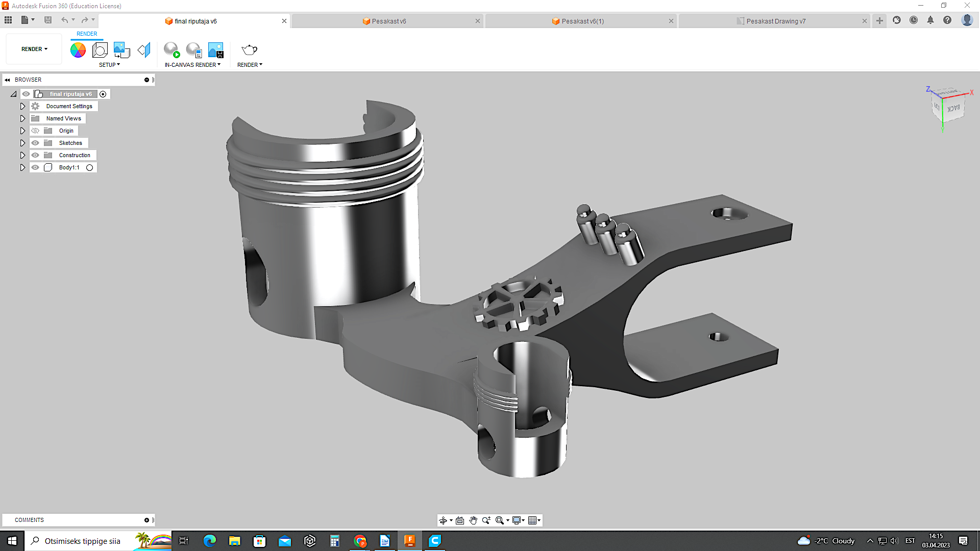Image resolution: width=980 pixels, height=551 pixels.
Task: Close the Pesakast v6 tab
Action: [x=478, y=21]
